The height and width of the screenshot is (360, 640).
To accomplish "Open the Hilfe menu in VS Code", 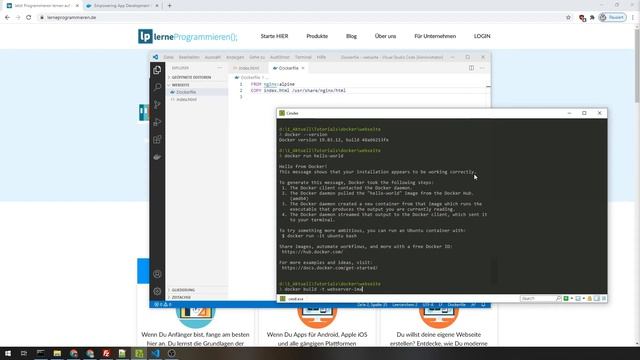I will (x=321, y=57).
